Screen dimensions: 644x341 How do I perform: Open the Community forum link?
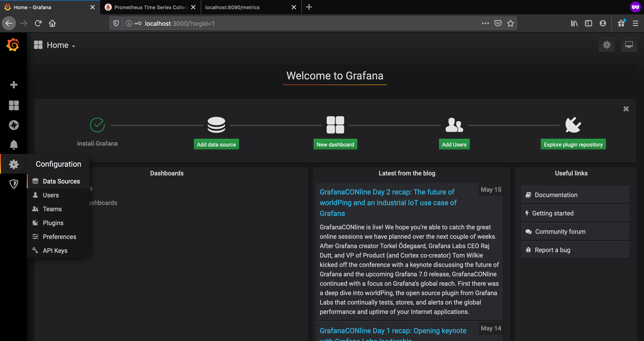pyautogui.click(x=576, y=232)
